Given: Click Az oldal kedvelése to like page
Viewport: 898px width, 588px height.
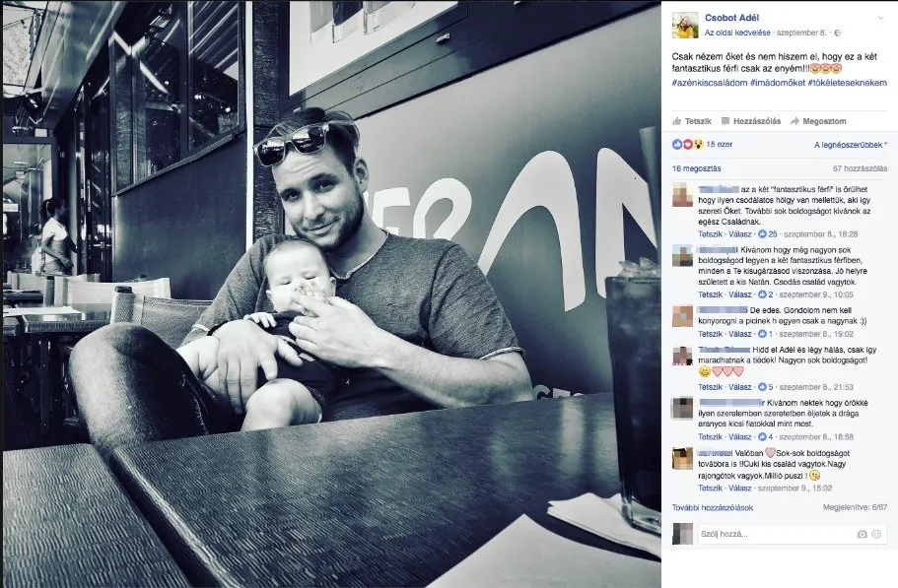Looking at the screenshot, I should coord(737,33).
